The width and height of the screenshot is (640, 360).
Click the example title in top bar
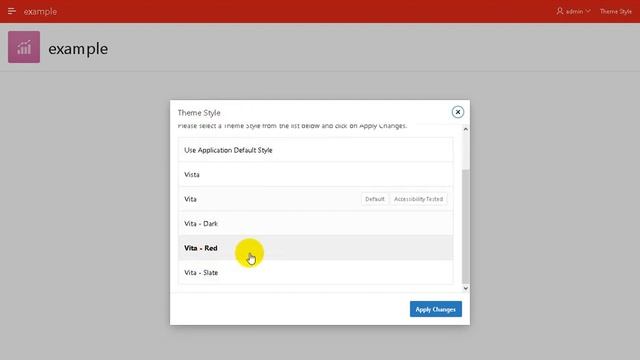40,11
